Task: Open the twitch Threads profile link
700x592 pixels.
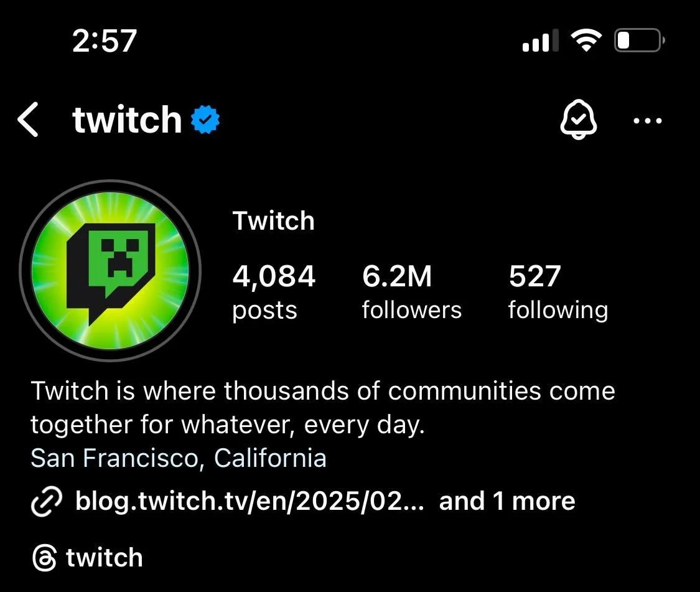Action: (105, 558)
